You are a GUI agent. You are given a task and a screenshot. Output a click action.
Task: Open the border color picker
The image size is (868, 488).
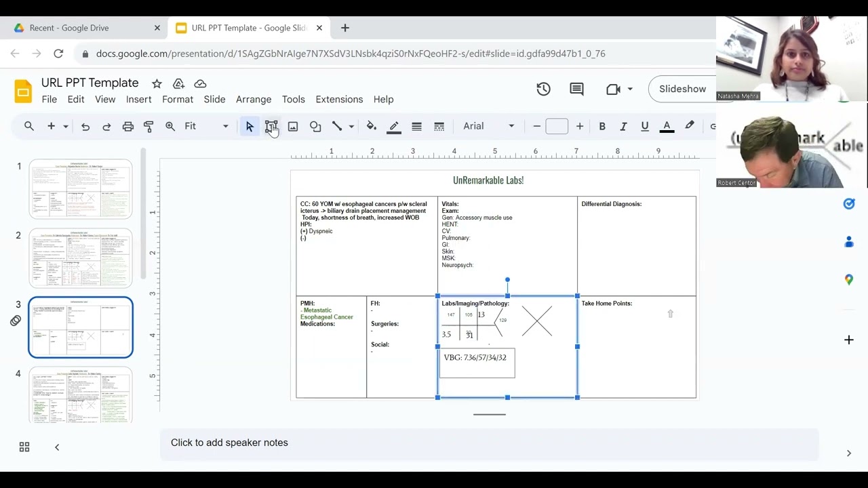394,126
